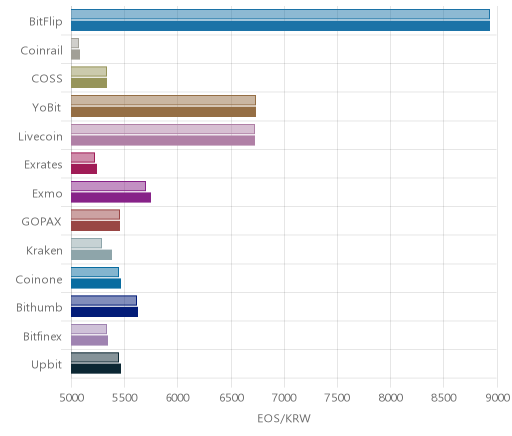
Task: Click the gray-teal Kraken lower bar
Action: coord(91,255)
